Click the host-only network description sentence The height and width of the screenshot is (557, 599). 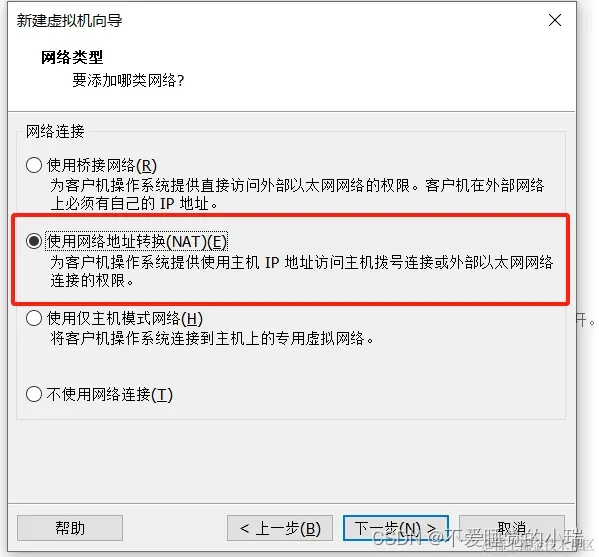pos(212,338)
